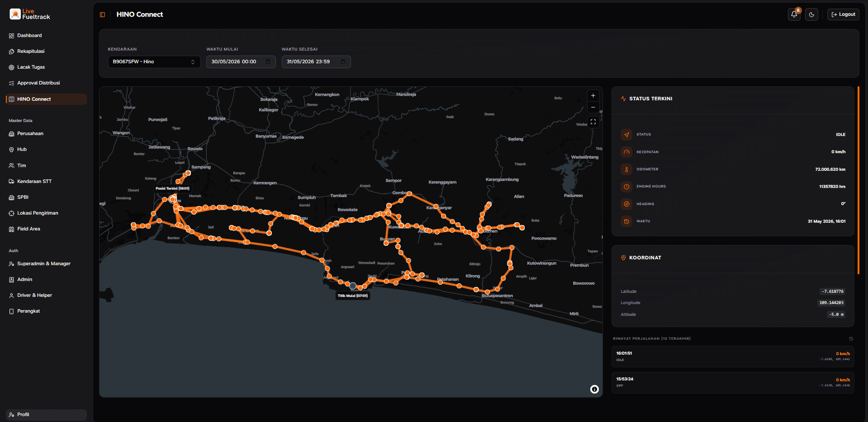The width and height of the screenshot is (868, 422).
Task: Click the Waktu Mulai date field
Action: (241, 62)
